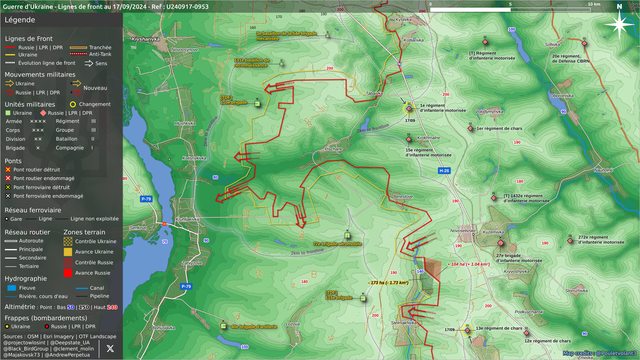Click the distance scale bar at top
640x360 pixels.
point(510,9)
